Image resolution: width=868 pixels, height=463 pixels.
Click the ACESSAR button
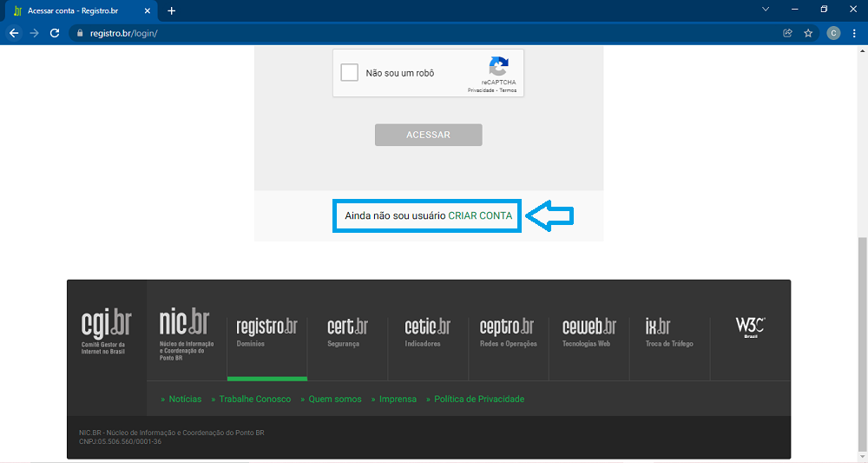pos(428,135)
